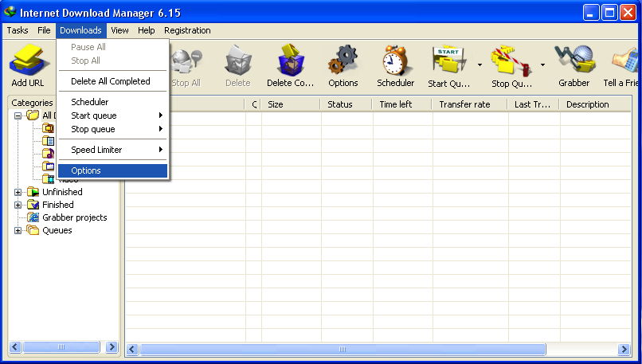Click the categories panel horizontal scrollbar thumb

point(61,347)
